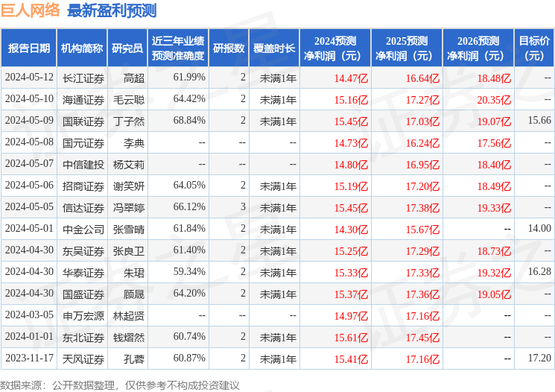Click analyst name 林起贤
This screenshot has width=555, height=392.
pos(129,316)
